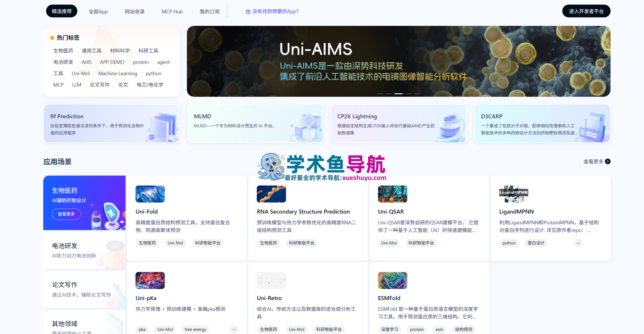Filter by the MCP hot tag

(x=58, y=85)
